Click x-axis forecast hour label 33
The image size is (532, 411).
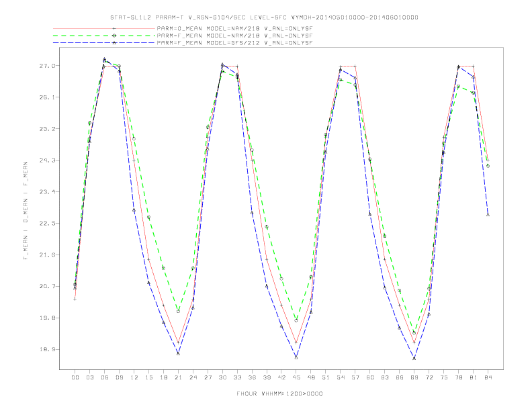tap(237, 377)
